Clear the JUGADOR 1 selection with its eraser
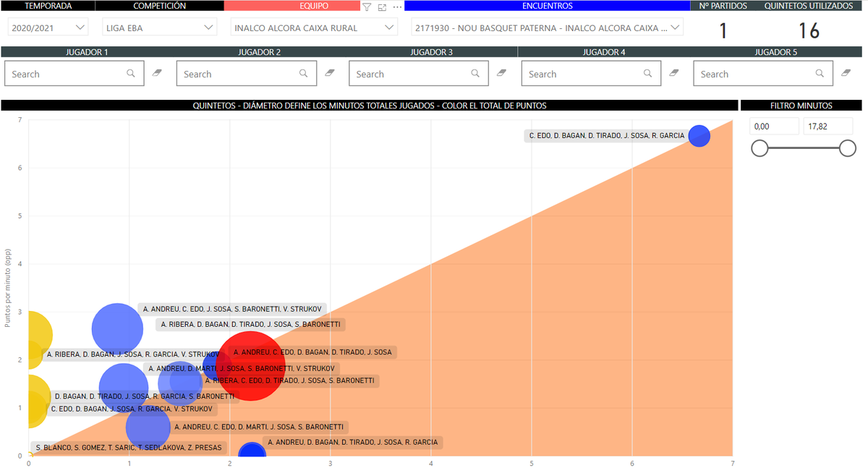 (x=158, y=73)
